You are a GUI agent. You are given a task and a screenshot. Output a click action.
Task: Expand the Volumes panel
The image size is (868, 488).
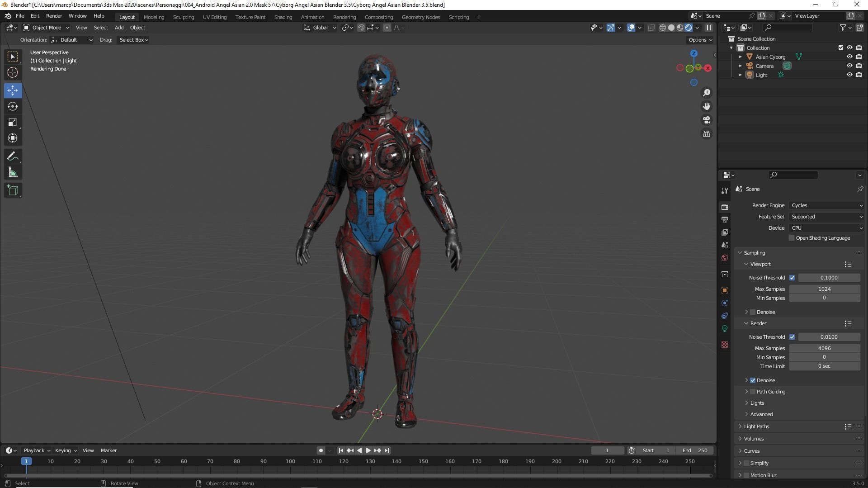(754, 439)
